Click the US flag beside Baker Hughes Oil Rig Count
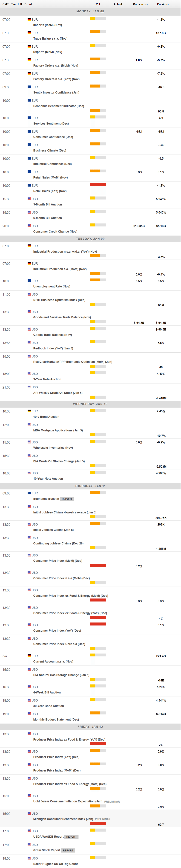Image resolution: width=181 pixels, height=868 pixels. pyautogui.click(x=29, y=858)
